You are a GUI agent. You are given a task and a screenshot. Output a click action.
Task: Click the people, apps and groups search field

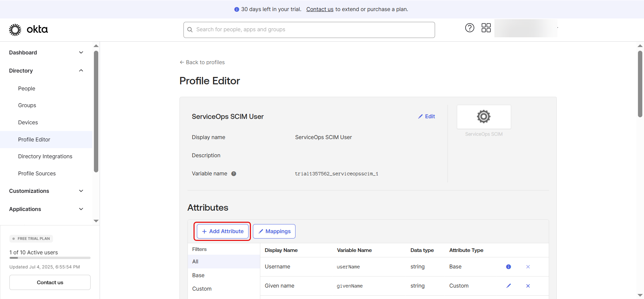point(309,30)
